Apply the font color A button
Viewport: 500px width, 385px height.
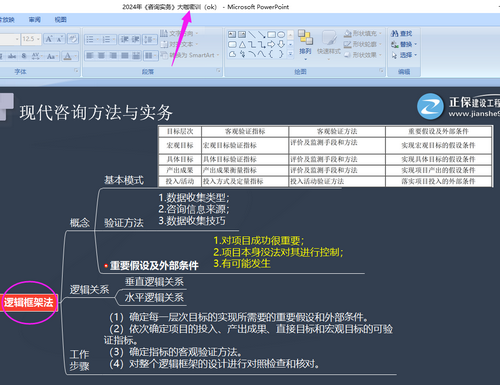coord(69,56)
